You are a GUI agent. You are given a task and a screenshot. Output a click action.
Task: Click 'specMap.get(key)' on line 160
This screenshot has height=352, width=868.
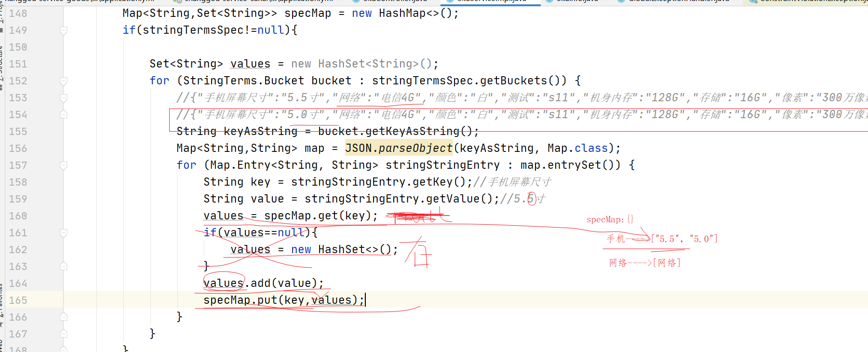click(318, 216)
